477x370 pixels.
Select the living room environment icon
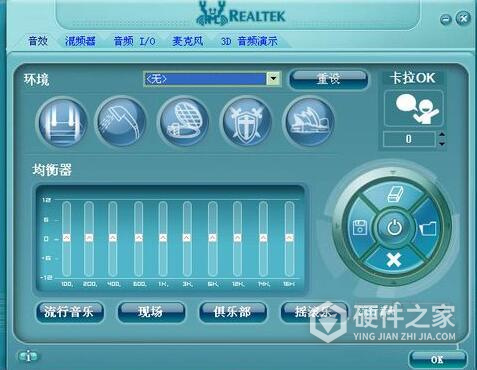click(x=62, y=122)
